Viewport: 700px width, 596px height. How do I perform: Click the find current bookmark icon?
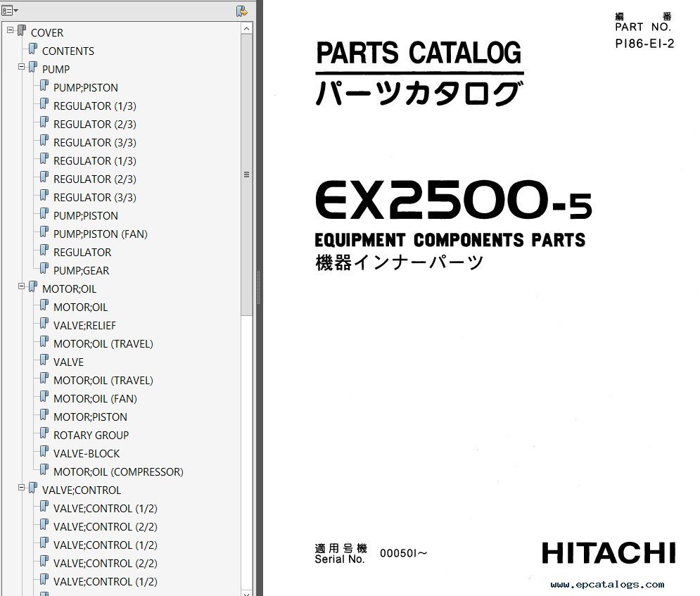[241, 11]
